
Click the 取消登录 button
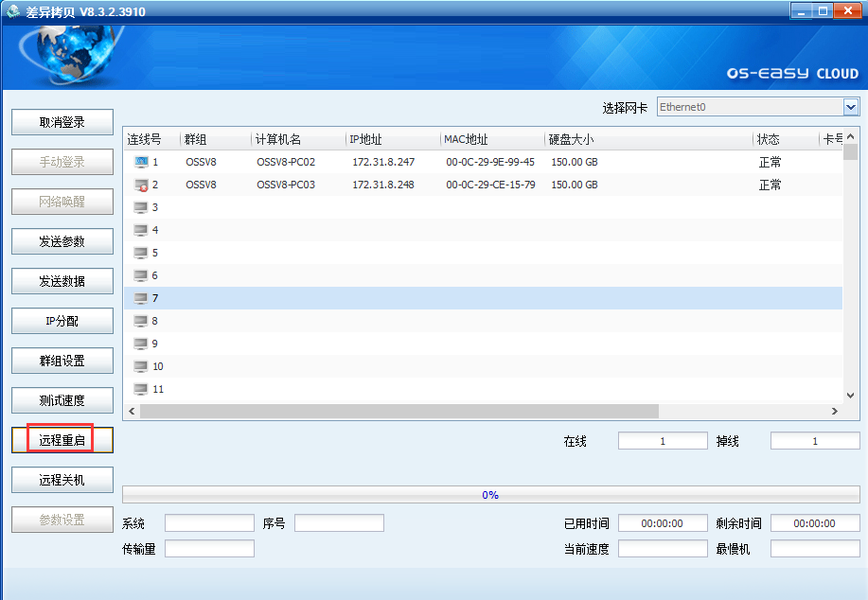62,122
